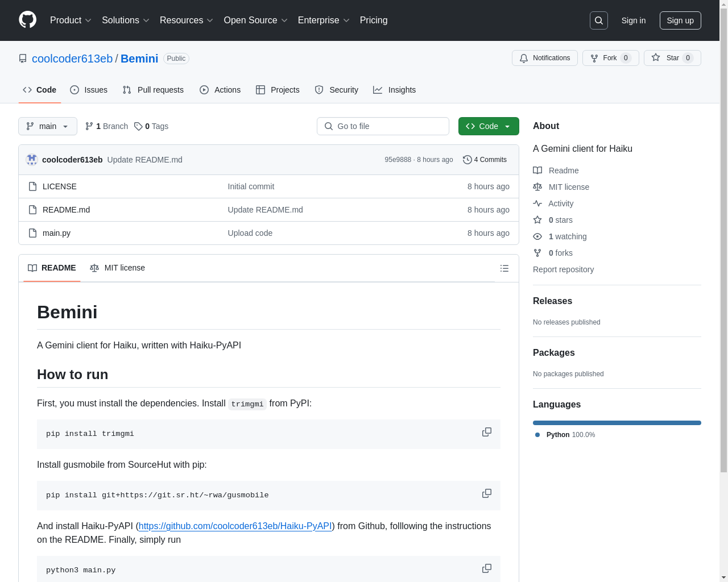This screenshot has width=728, height=582.
Task: Open the Haiku-PyAPI GitHub link
Action: 235,526
